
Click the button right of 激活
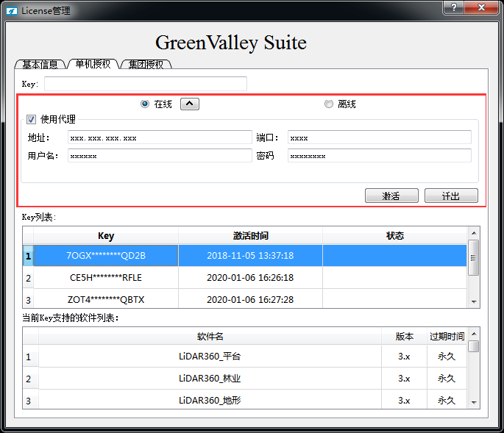coord(451,196)
